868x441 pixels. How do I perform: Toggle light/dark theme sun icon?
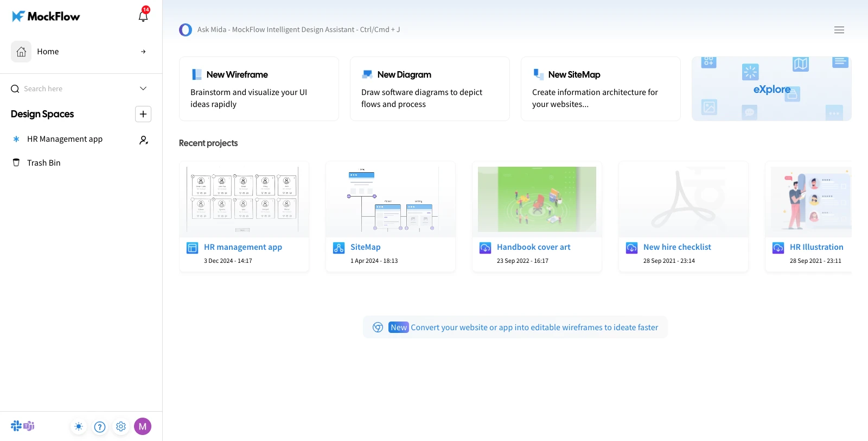click(x=79, y=426)
